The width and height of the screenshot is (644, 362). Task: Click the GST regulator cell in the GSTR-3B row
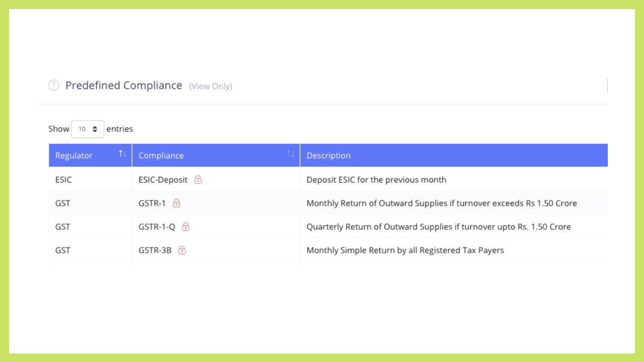point(63,250)
